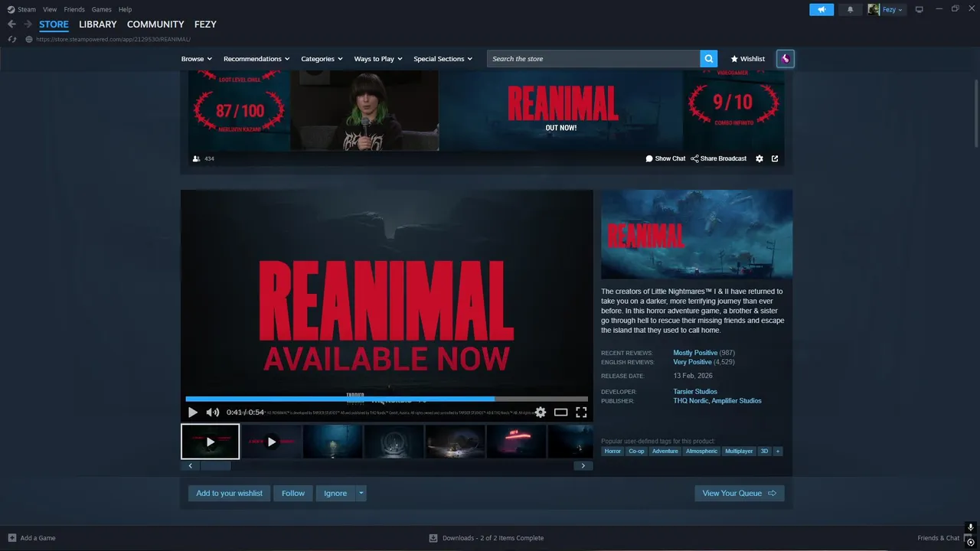The image size is (980, 551).
Task: Click the store search field
Action: pos(593,59)
